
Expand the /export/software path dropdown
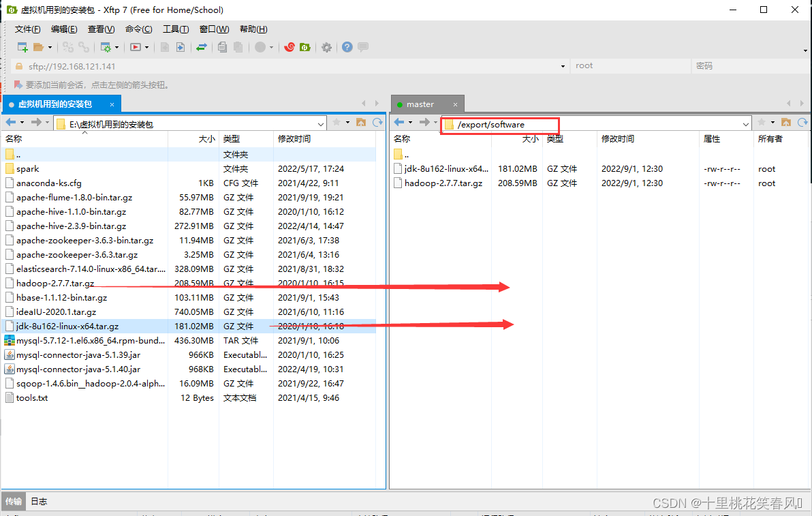tap(746, 124)
